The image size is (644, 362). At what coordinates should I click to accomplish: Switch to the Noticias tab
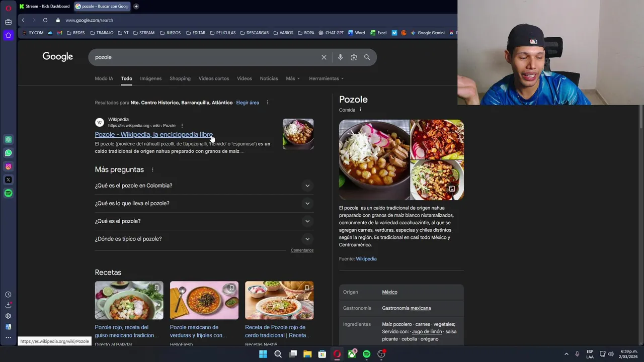[x=269, y=78]
